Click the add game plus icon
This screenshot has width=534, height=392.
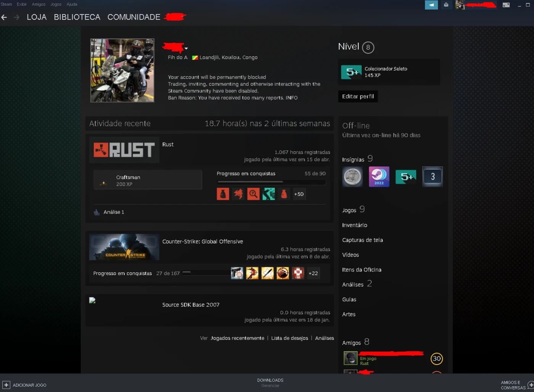[x=6, y=385]
